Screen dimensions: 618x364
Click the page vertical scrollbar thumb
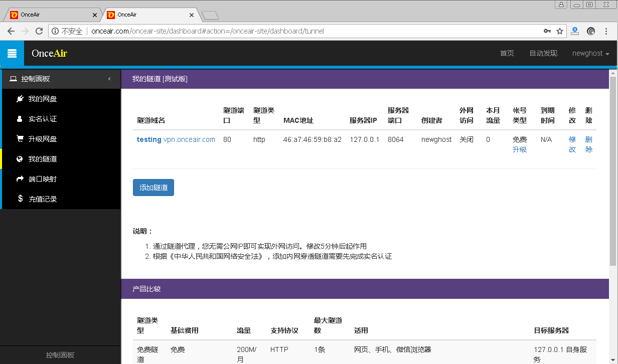[613, 170]
